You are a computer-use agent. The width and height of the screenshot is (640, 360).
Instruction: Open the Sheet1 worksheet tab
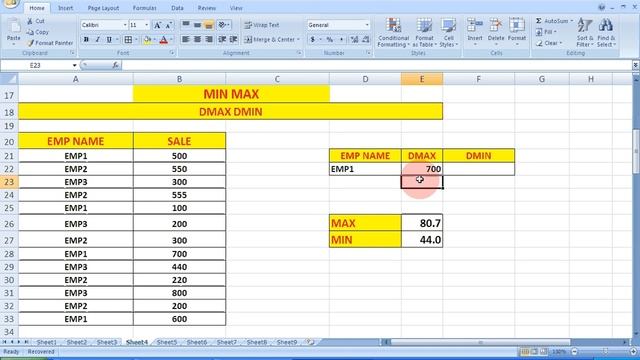(47, 342)
